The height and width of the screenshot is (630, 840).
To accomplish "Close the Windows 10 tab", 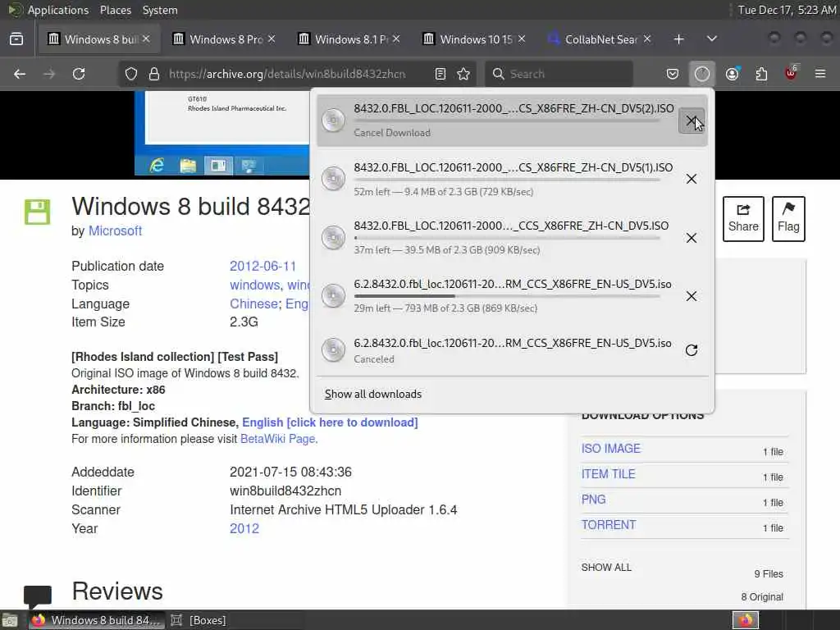I will pos(522,39).
